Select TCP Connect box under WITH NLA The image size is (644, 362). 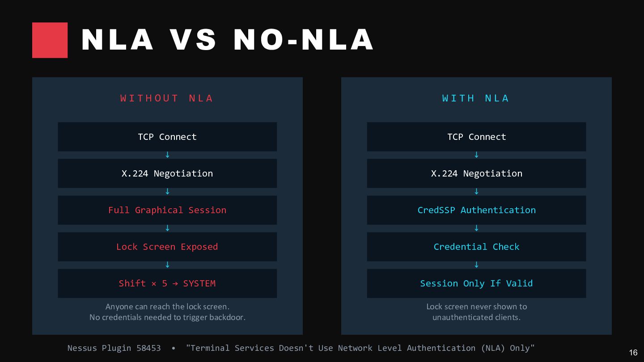[x=476, y=137]
